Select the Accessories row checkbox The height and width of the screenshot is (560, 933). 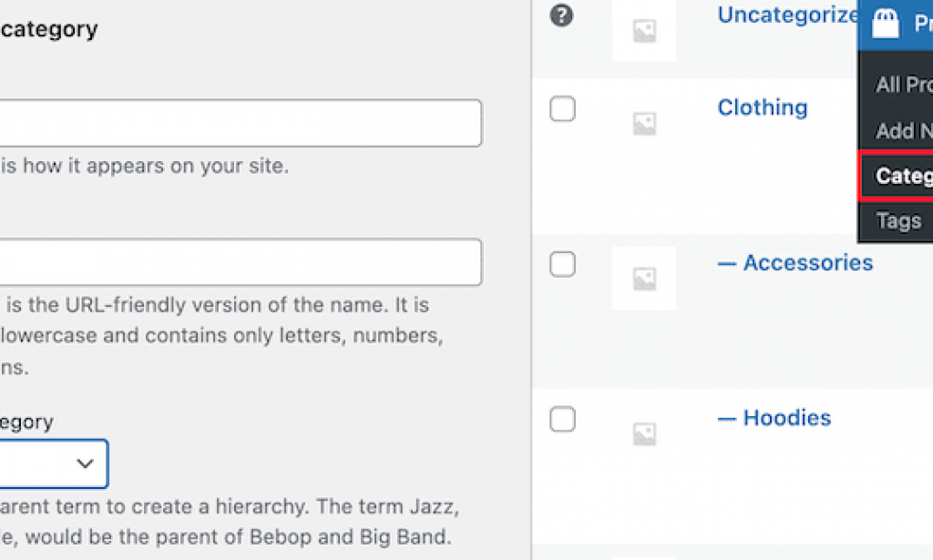tap(563, 264)
